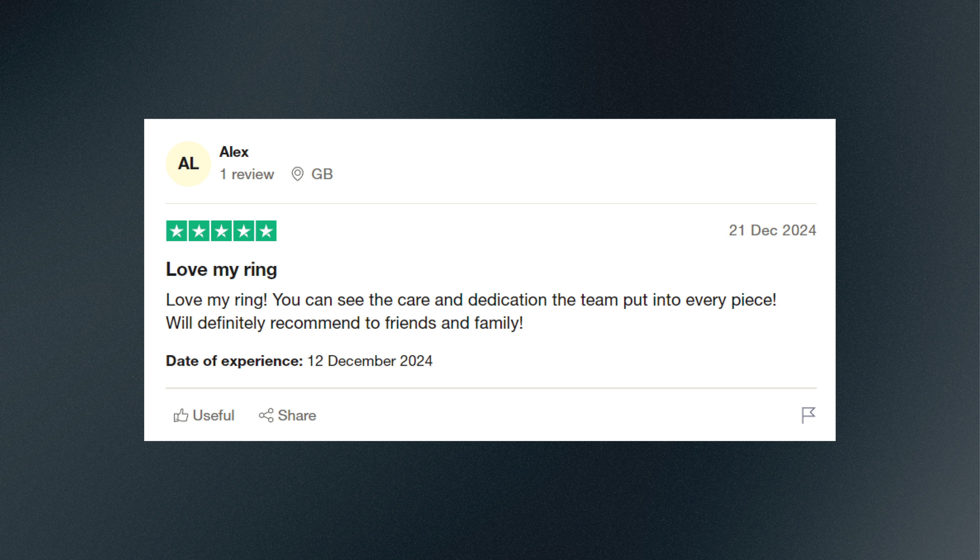The width and height of the screenshot is (980, 560).
Task: Click the fifth green star
Action: (x=266, y=231)
